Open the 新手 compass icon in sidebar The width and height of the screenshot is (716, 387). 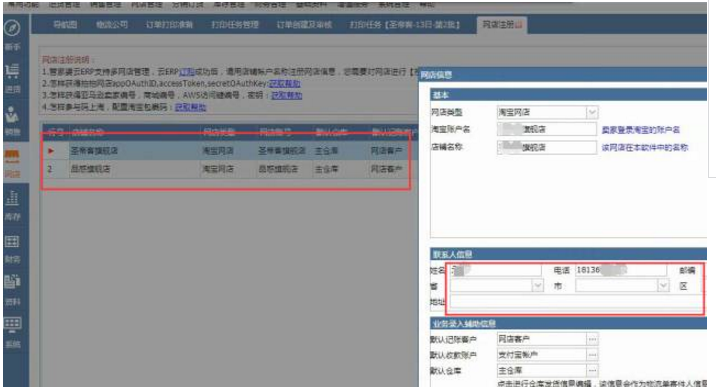point(12,28)
